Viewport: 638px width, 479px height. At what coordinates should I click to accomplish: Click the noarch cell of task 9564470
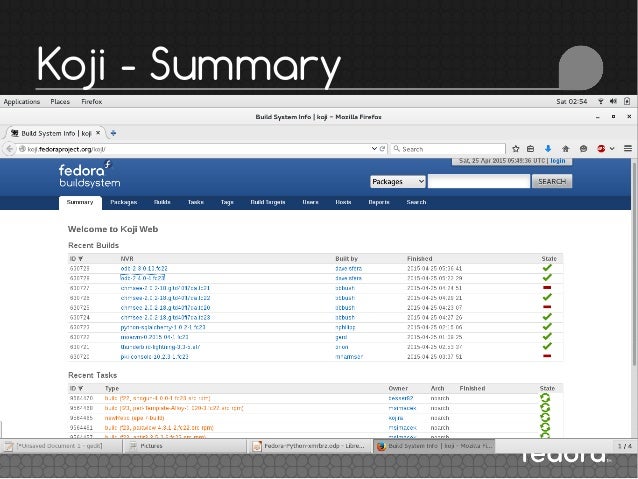[440, 398]
